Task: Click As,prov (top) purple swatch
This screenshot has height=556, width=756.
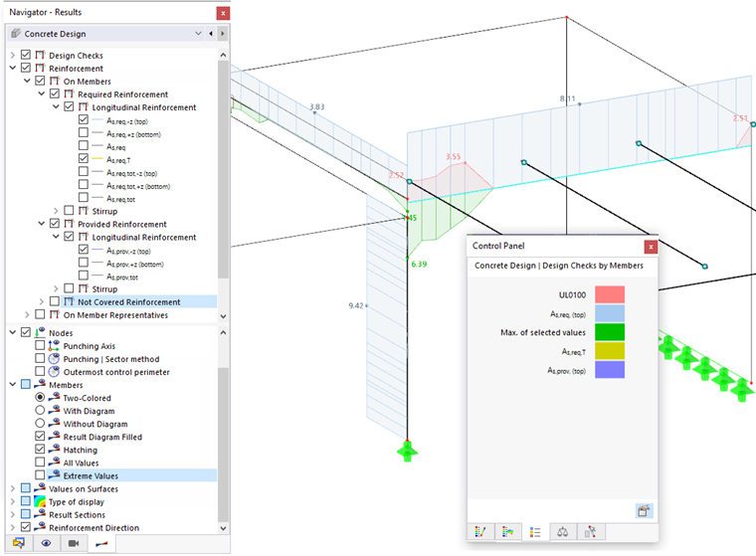Action: pyautogui.click(x=610, y=370)
